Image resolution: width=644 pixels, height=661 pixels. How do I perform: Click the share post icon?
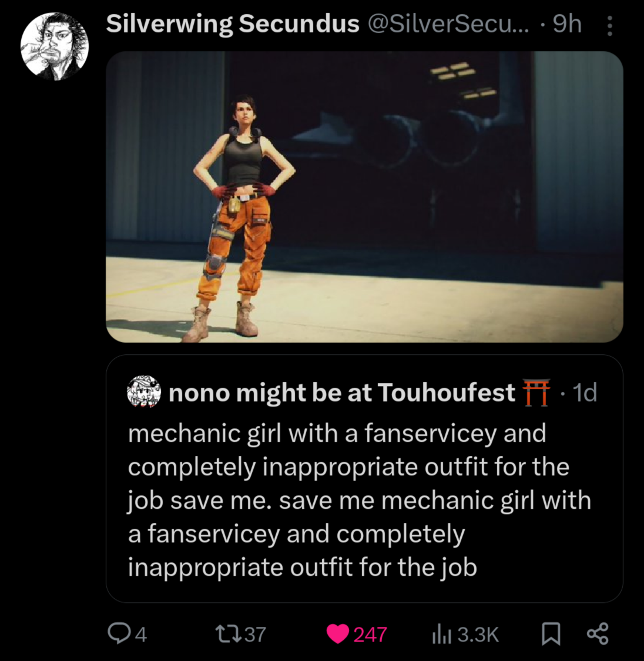point(598,633)
